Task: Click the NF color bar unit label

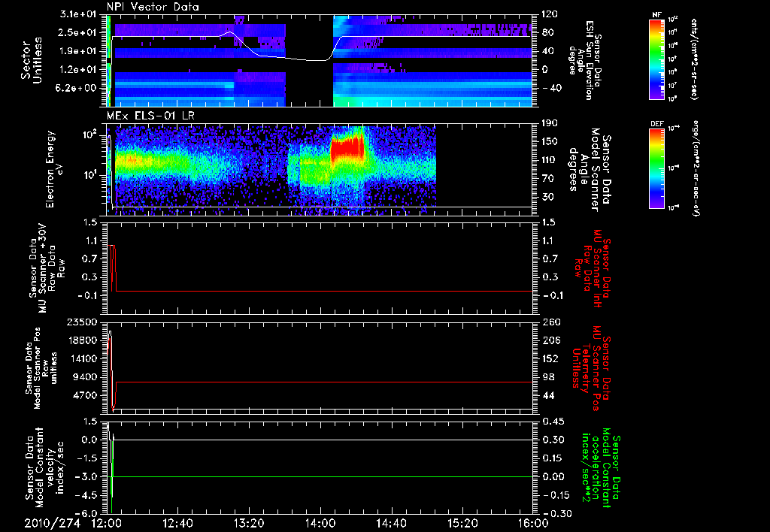Action: pyautogui.click(x=693, y=59)
